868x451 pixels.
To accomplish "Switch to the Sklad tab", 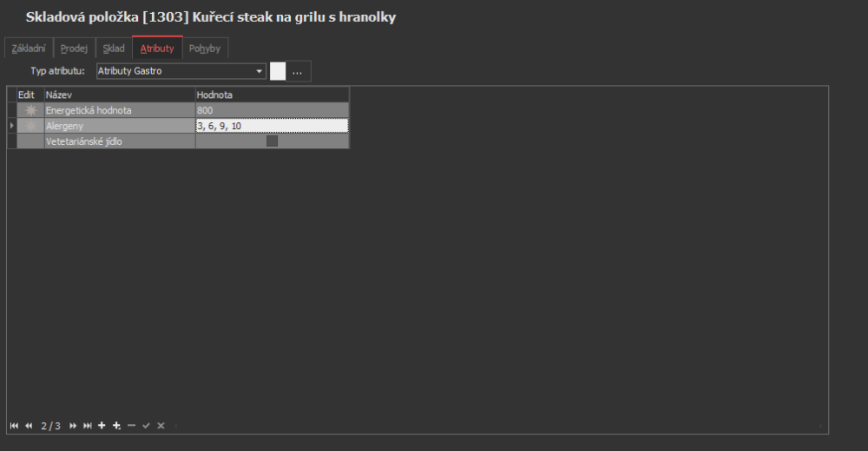I will pyautogui.click(x=114, y=49).
